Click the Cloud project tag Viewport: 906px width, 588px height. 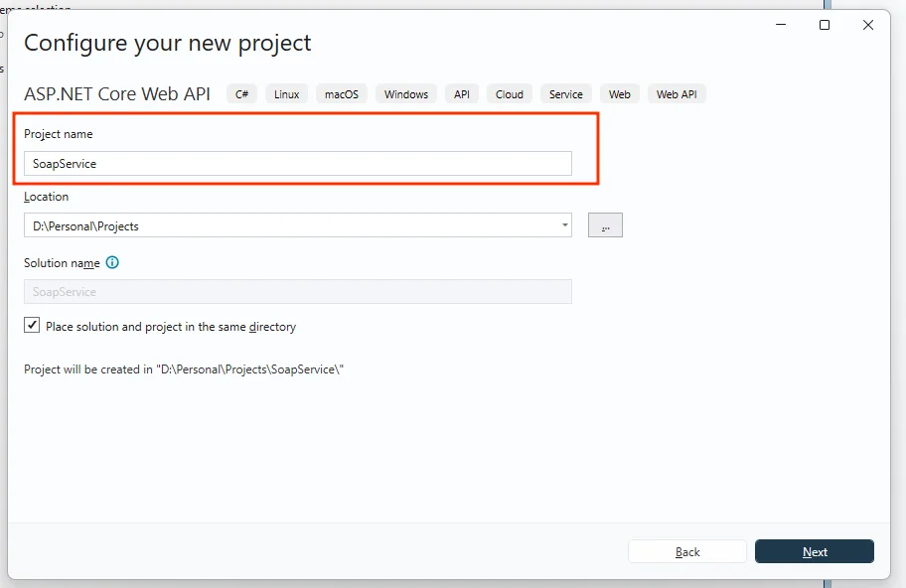point(509,93)
